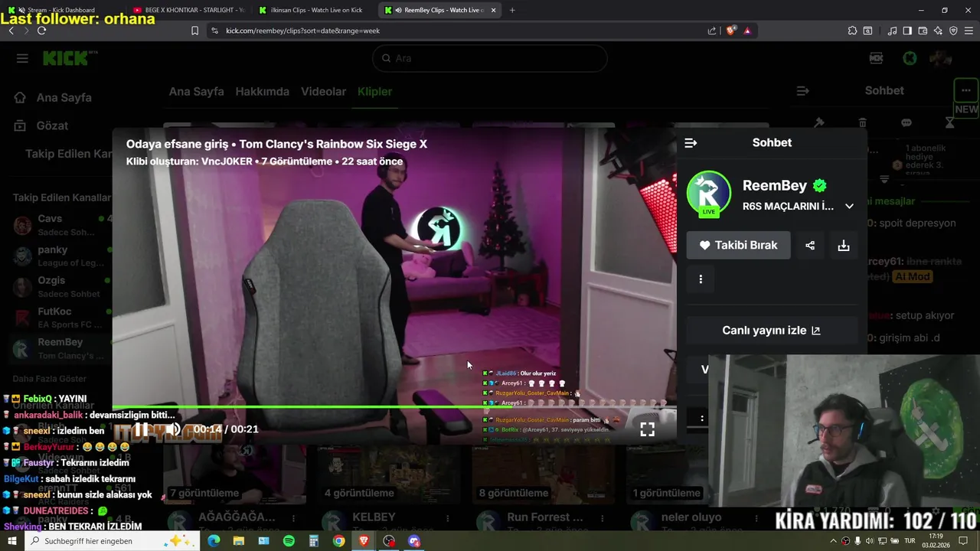Share the clip via share icon
The height and width of the screenshot is (551, 980).
810,246
